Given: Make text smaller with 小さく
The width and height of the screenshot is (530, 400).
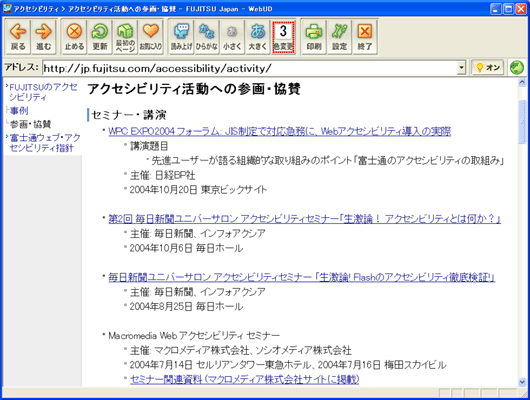Looking at the screenshot, I should [x=232, y=37].
